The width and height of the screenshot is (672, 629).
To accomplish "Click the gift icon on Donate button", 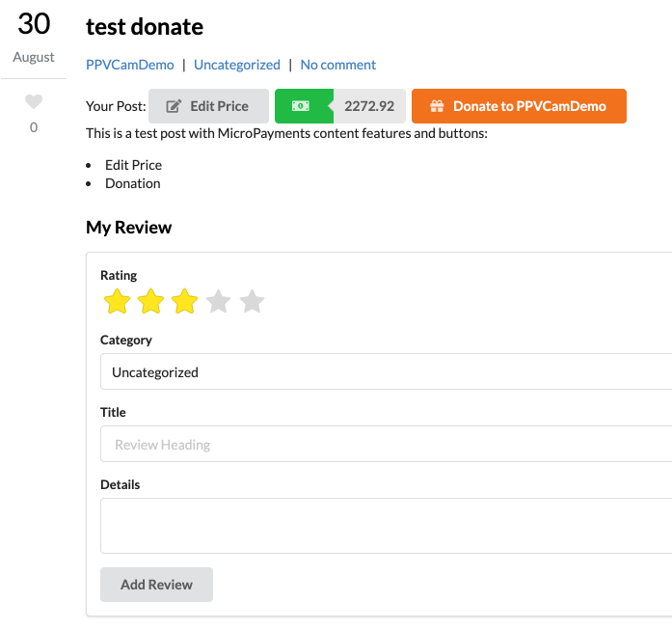I will (437, 106).
